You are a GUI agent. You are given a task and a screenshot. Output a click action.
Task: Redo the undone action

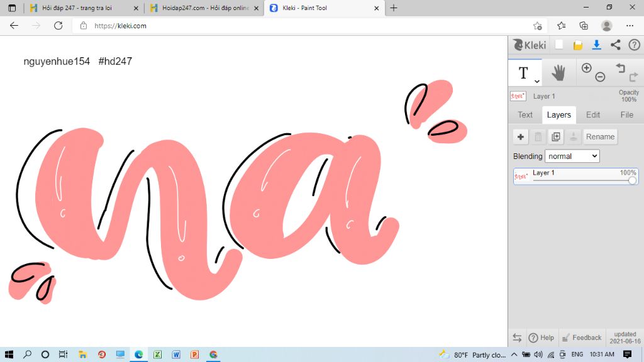point(633,77)
